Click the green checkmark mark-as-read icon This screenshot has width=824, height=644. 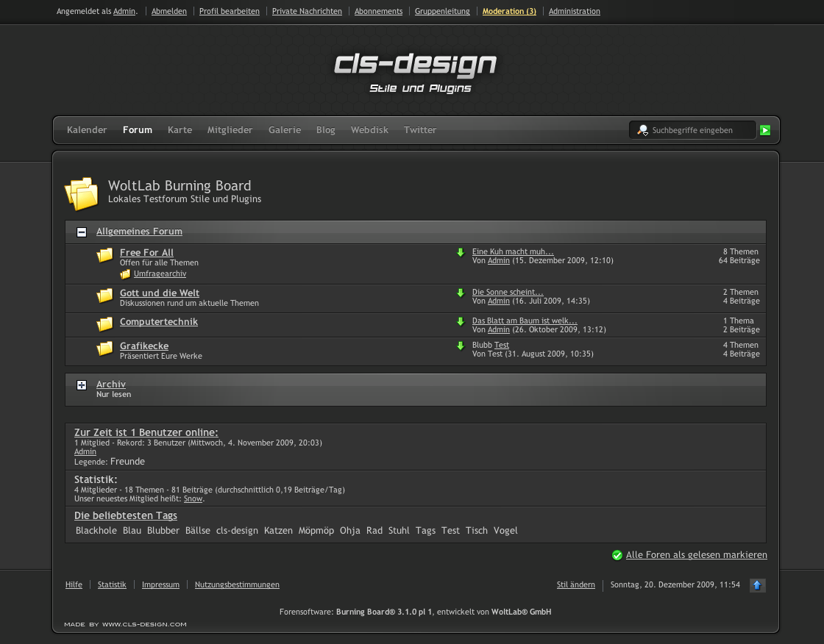[x=617, y=555]
